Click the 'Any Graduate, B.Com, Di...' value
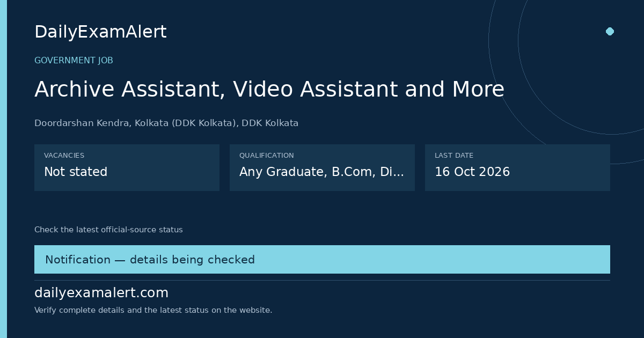This screenshot has height=338, width=644. (321, 172)
